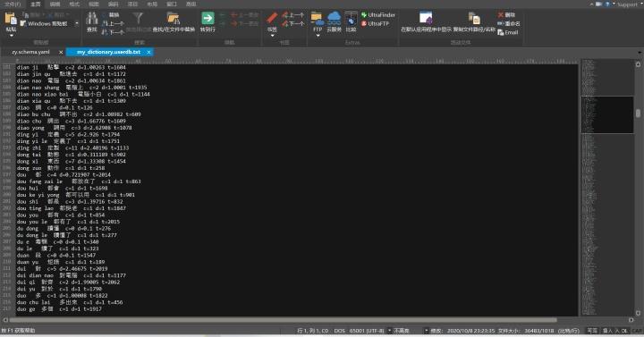This screenshot has width=644, height=337.
Task: Click Copy file path/name icon
Action: (474, 19)
